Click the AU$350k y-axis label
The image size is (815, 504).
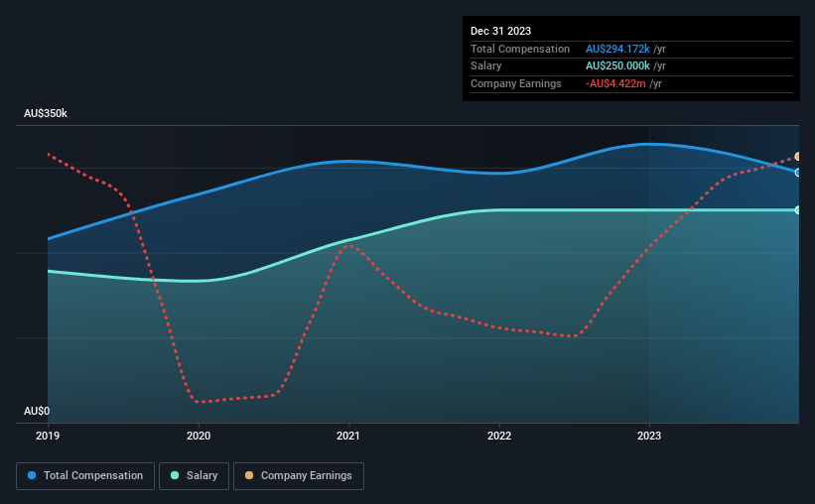coord(46,113)
